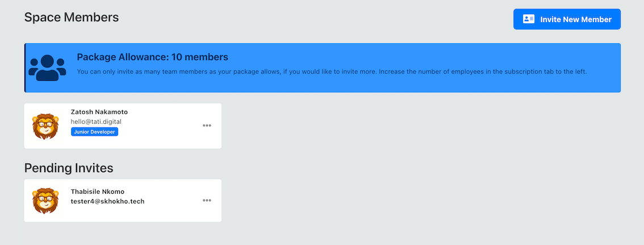Click the Junior Developer role badge

click(94, 132)
